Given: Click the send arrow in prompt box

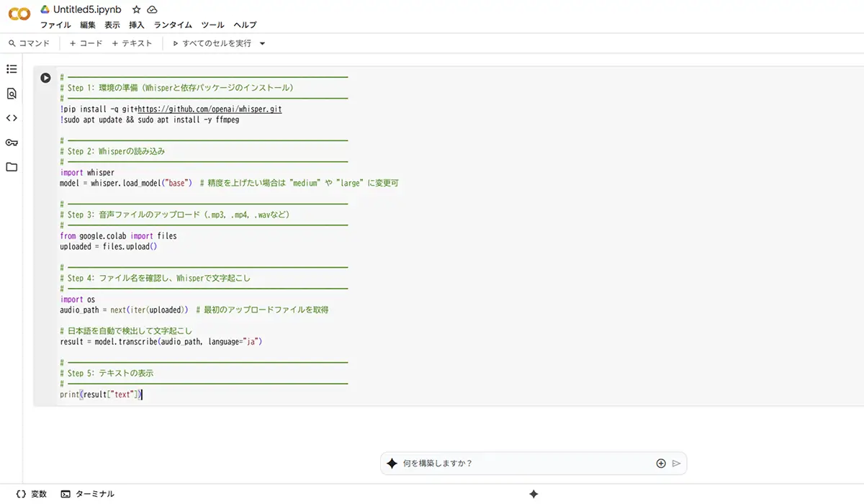Looking at the screenshot, I should 676,464.
